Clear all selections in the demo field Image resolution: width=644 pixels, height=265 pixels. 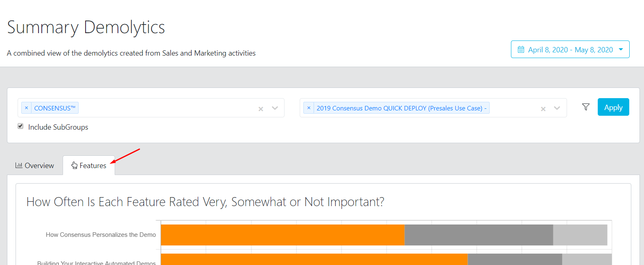[x=543, y=109]
